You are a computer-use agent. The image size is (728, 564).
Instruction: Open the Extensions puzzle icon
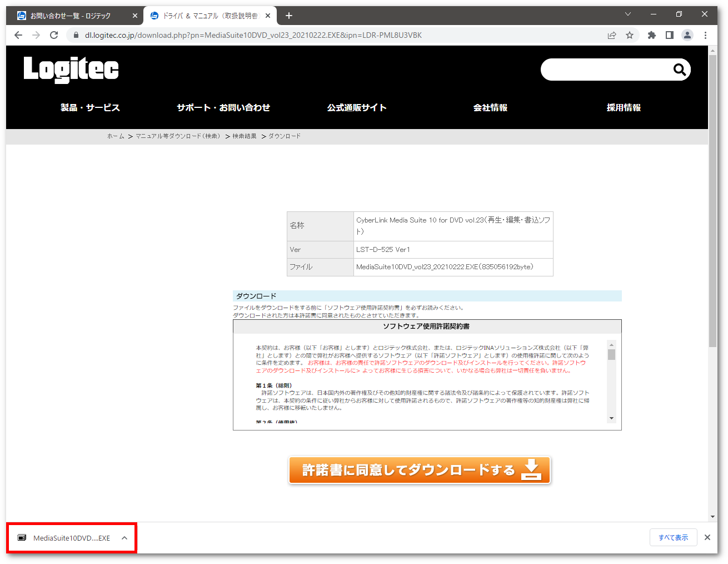652,35
